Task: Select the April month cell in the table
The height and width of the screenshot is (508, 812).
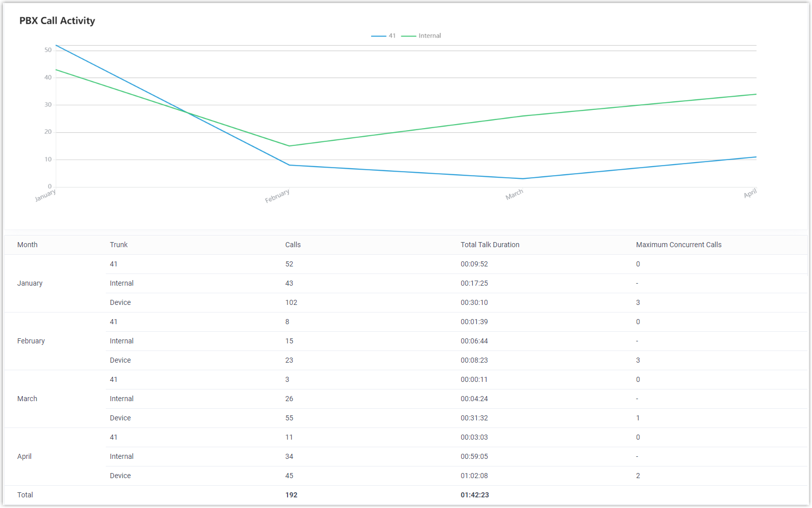Action: click(x=24, y=457)
